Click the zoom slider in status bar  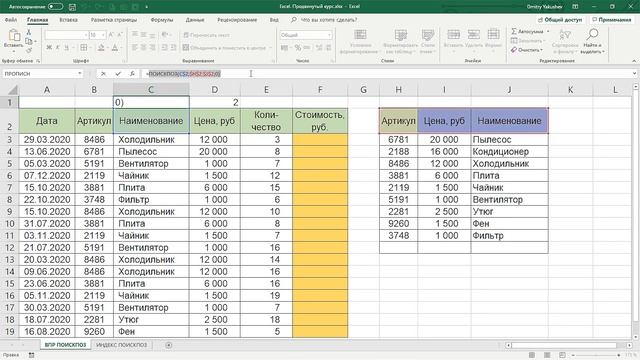pyautogui.click(x=596, y=356)
